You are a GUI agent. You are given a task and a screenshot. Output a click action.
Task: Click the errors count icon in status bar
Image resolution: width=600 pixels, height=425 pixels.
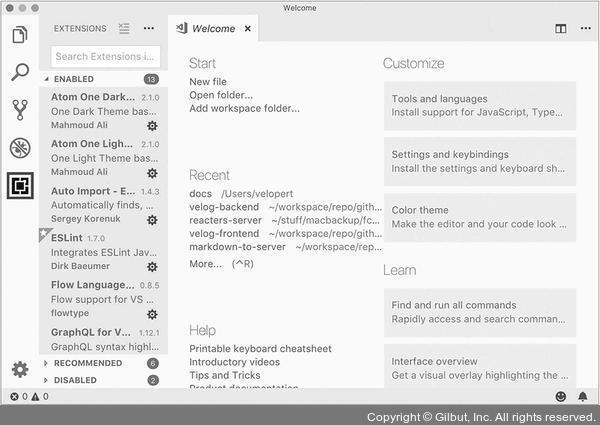(15, 397)
